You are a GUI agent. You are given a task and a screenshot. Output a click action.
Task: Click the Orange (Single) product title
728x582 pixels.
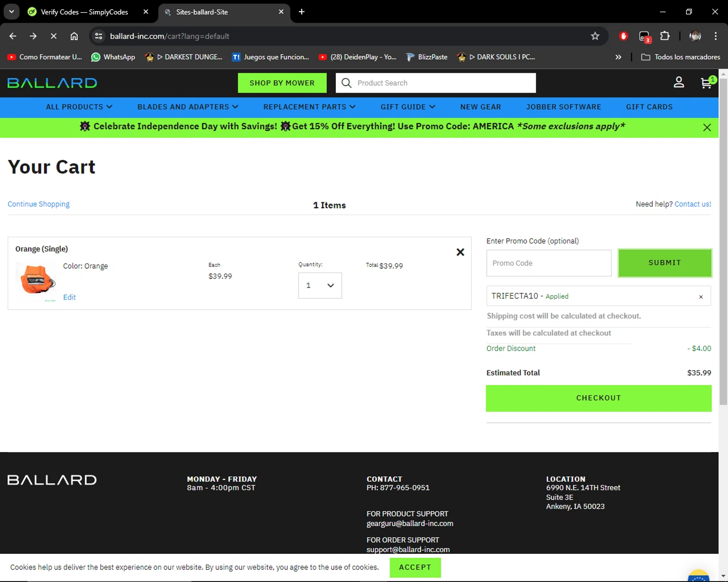tap(42, 249)
